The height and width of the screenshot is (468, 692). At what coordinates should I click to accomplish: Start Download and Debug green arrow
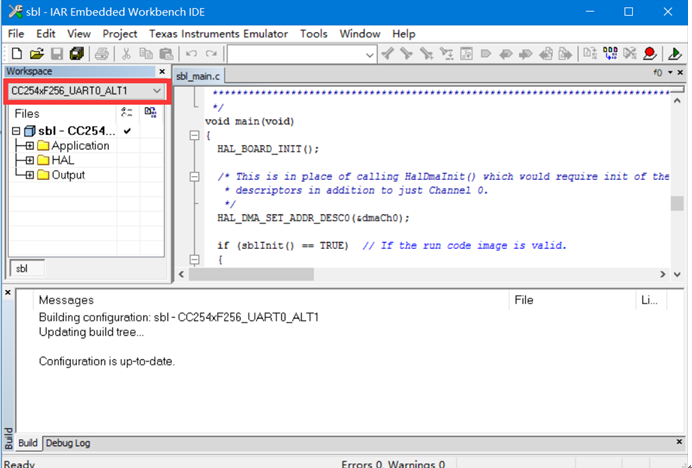[675, 54]
